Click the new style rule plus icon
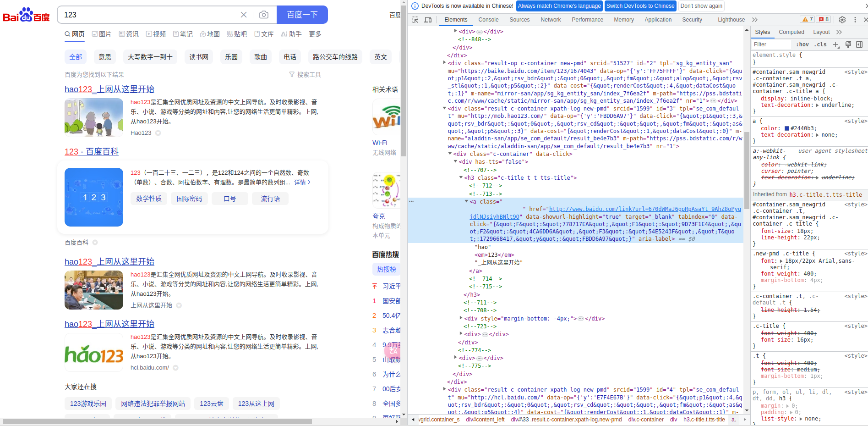This screenshot has height=426, width=868. tap(835, 44)
